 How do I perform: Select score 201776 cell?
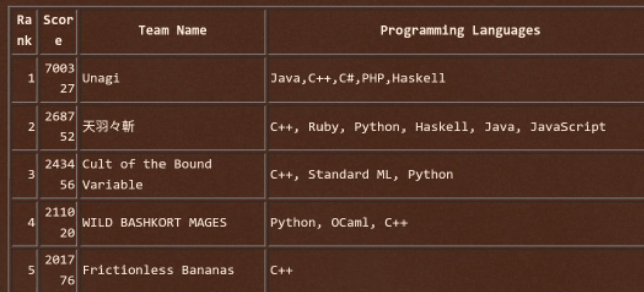click(x=58, y=270)
